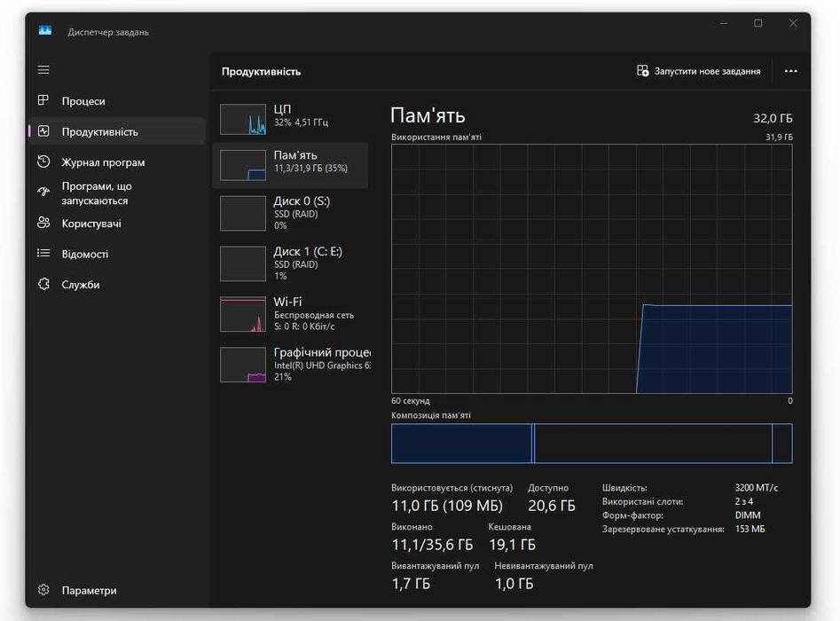Viewport: 840px width, 621px height.
Task: Click the 19,1 ГБ cached value
Action: (x=512, y=545)
